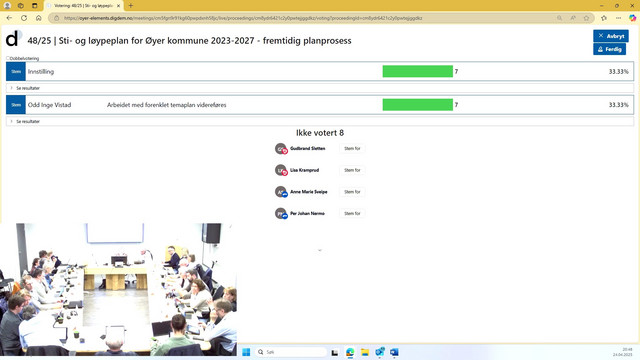Open the favorites list icon
The width and height of the screenshot is (640, 360).
(x=604, y=18)
